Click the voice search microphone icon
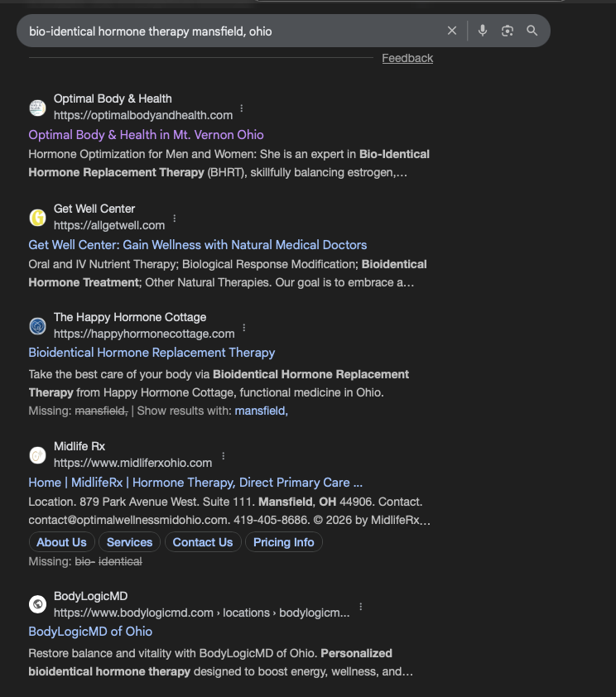The height and width of the screenshot is (697, 616). (x=483, y=30)
